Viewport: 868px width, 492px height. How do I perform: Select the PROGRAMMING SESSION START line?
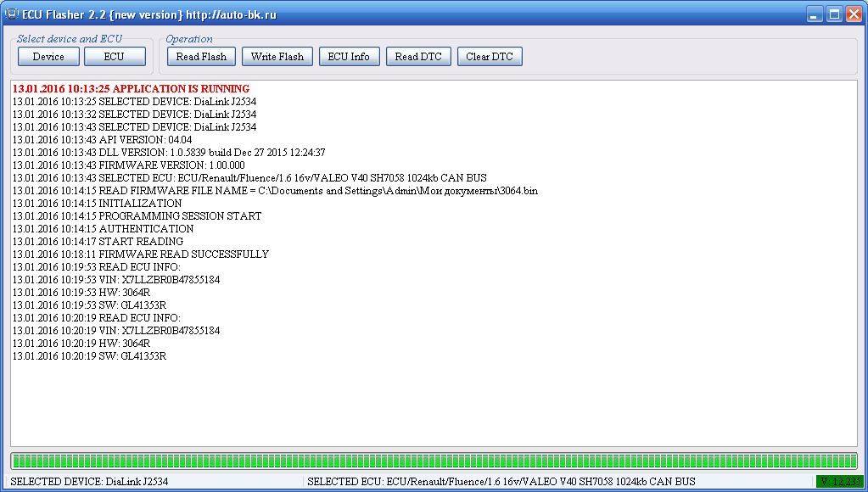(x=137, y=216)
